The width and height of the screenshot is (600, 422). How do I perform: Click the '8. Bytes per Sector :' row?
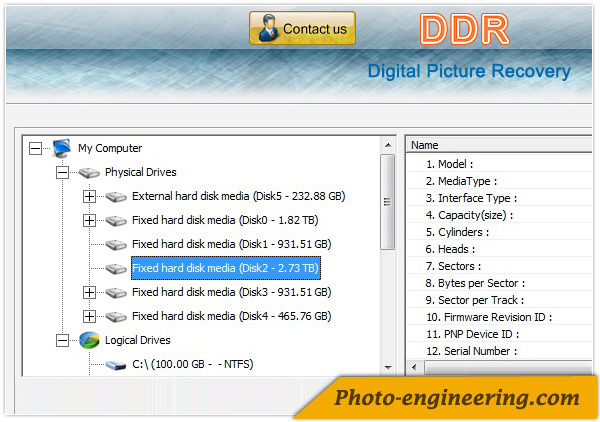(x=499, y=283)
